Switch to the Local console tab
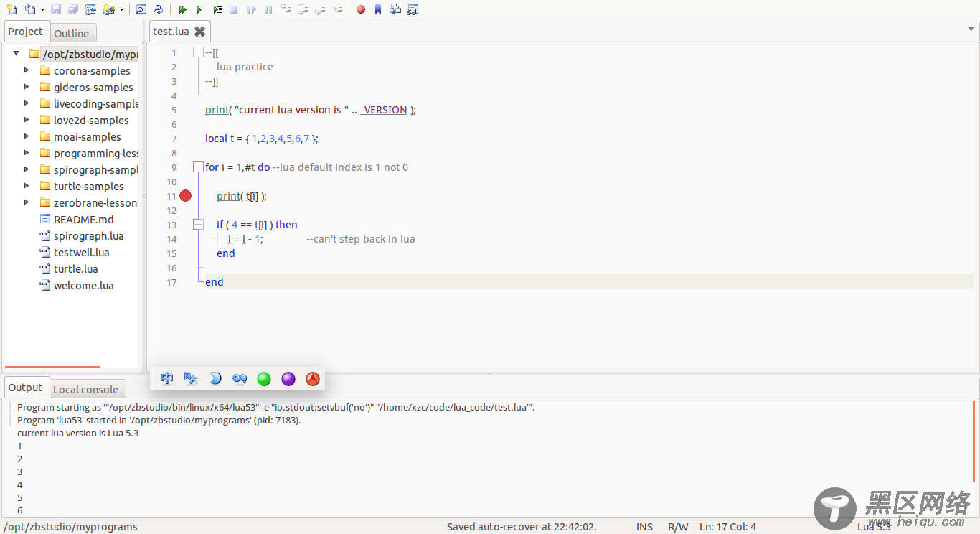The height and width of the screenshot is (534, 980). (x=85, y=390)
